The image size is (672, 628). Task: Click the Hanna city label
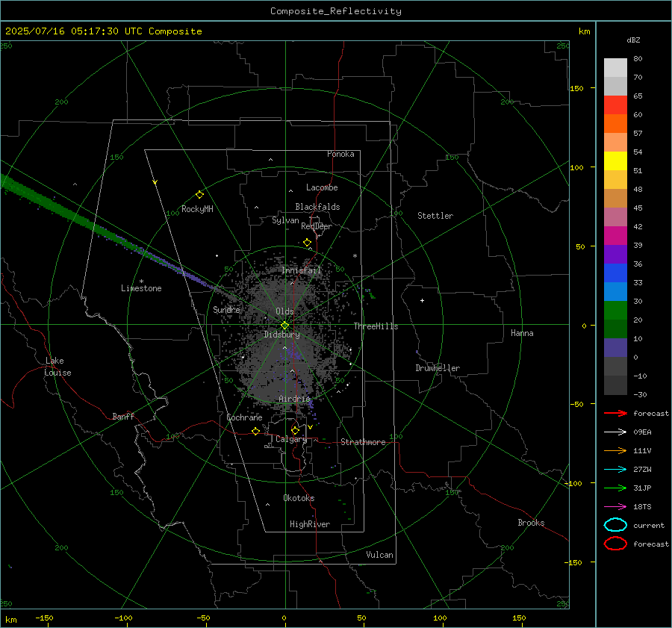click(x=522, y=333)
